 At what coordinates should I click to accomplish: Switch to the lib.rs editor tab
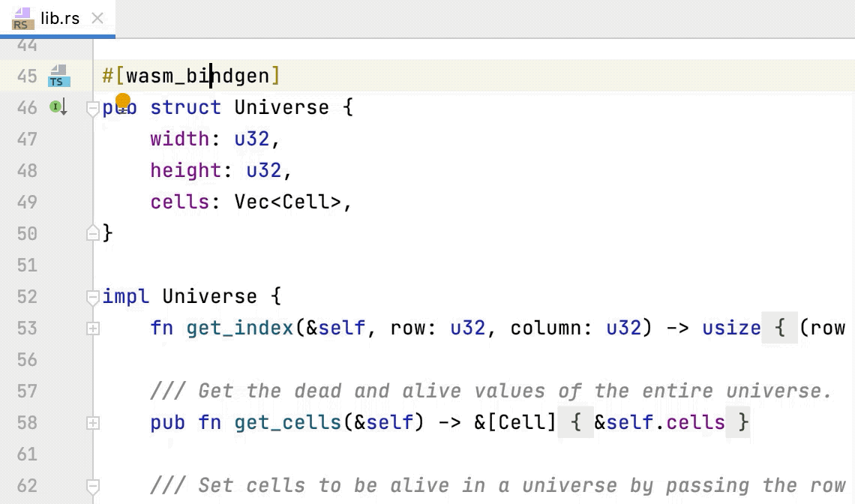pyautogui.click(x=57, y=18)
